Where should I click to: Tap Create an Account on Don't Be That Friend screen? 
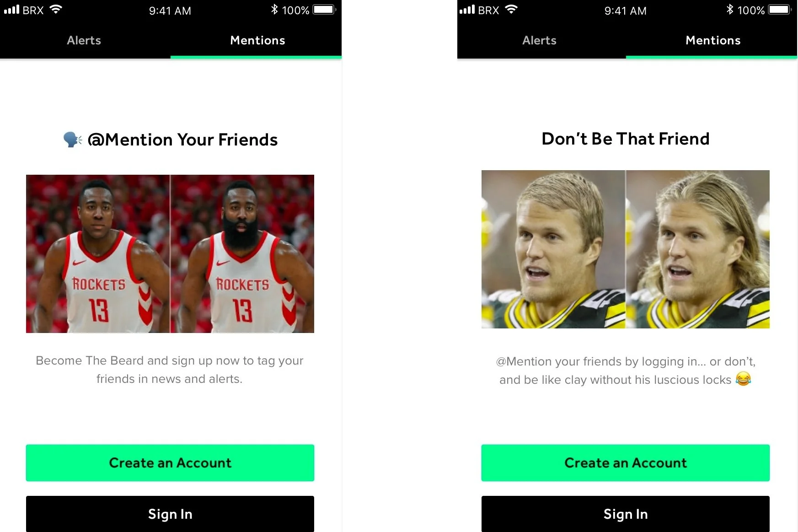(x=626, y=462)
